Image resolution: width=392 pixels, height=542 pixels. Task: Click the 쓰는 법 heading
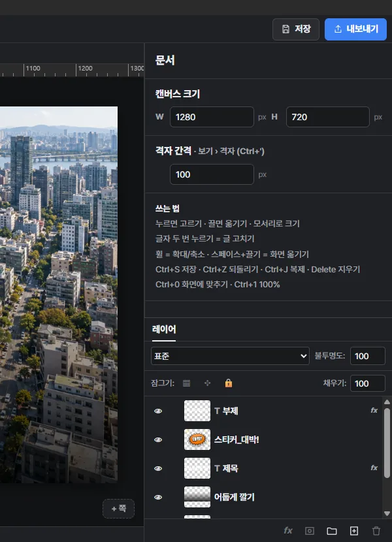coord(167,208)
